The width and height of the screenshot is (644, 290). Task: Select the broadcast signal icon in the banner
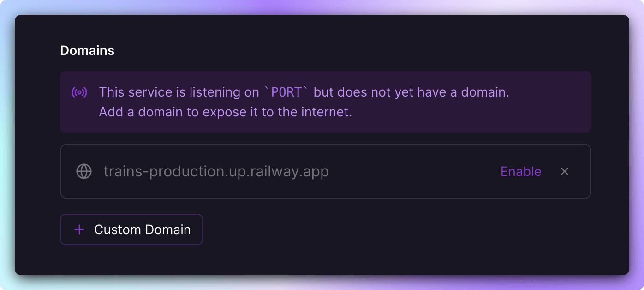coord(79,92)
